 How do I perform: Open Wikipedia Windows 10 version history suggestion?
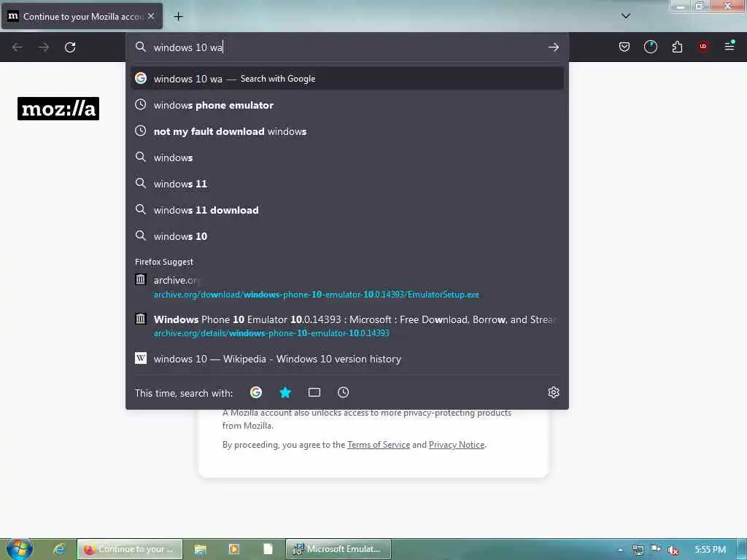[x=347, y=359]
